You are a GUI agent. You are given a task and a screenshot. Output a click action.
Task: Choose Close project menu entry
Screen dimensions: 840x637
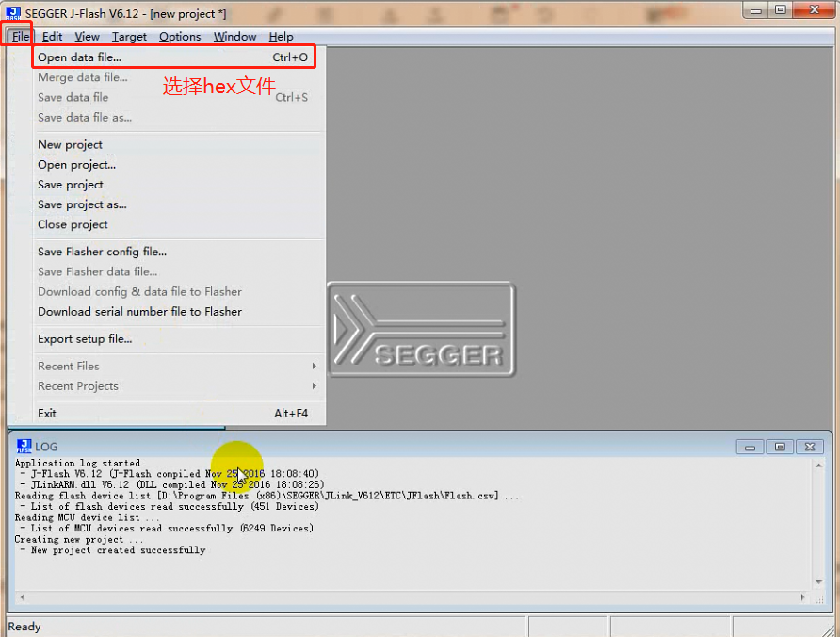[x=180, y=224]
